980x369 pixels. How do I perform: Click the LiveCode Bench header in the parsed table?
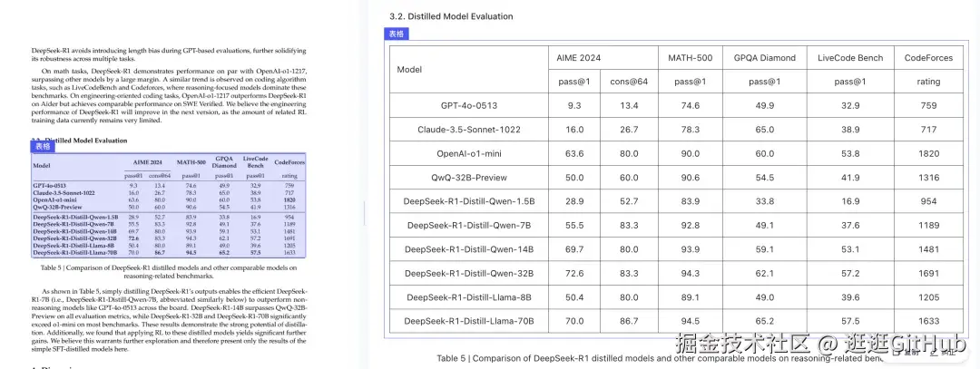850,57
